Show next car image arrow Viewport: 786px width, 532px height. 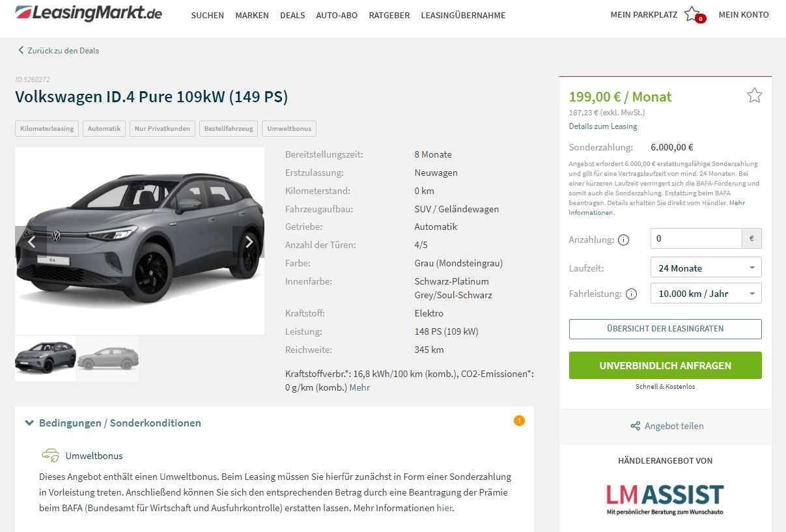(248, 242)
